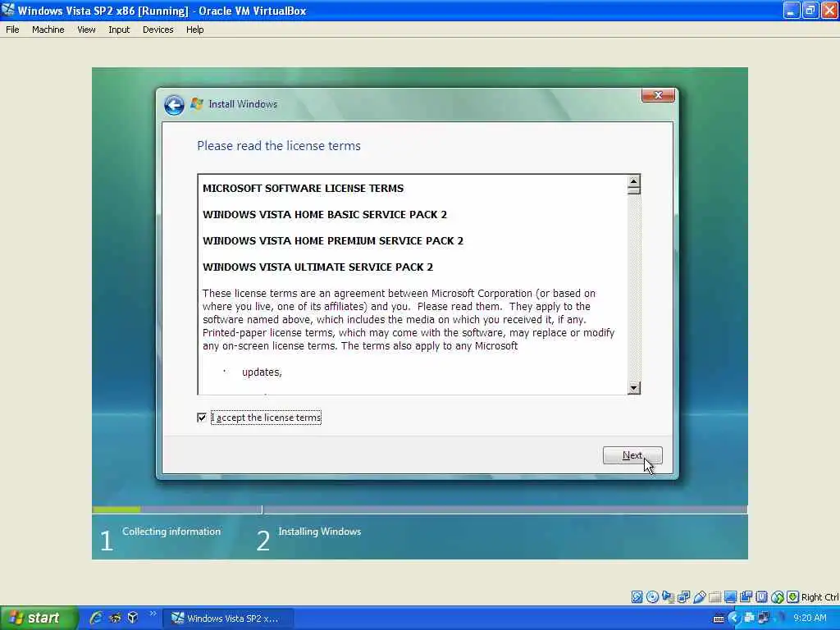Click the license text scrollbar up arrow
840x630 pixels.
click(634, 181)
